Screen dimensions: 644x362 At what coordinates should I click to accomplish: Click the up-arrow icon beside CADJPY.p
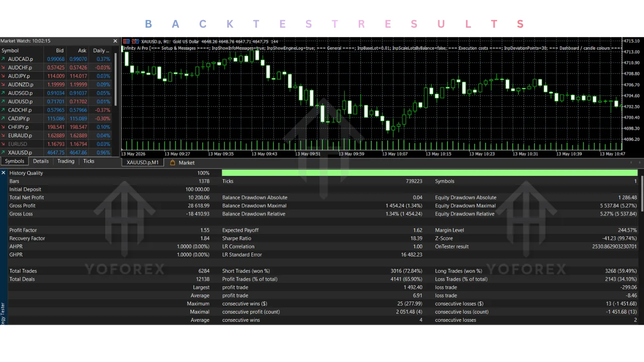tap(4, 119)
